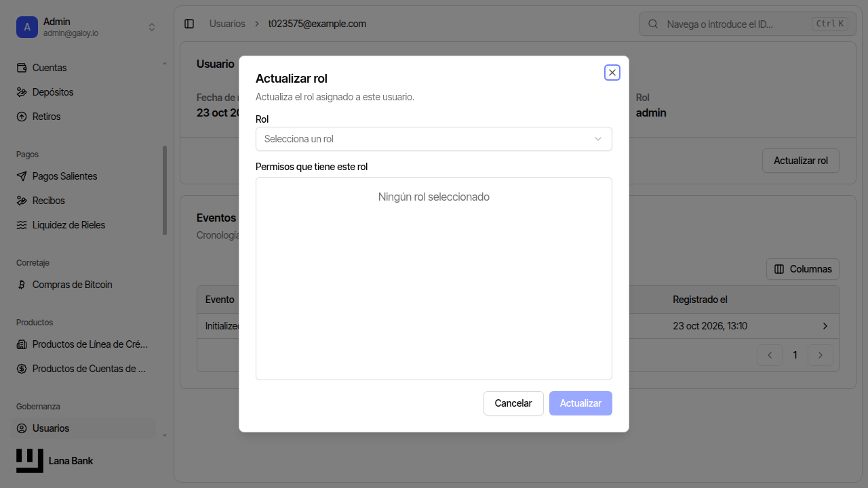Click the Usuarios person icon in sidebar
This screenshot has width=868, height=488.
click(21, 428)
